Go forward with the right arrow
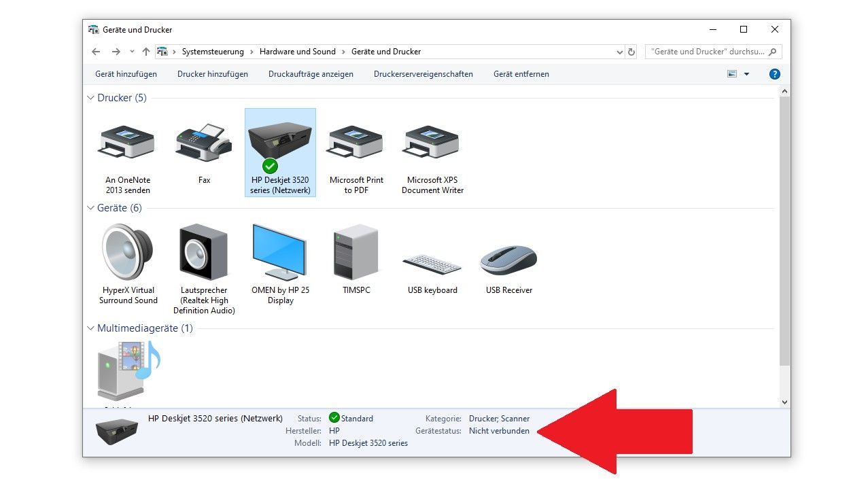 [116, 52]
